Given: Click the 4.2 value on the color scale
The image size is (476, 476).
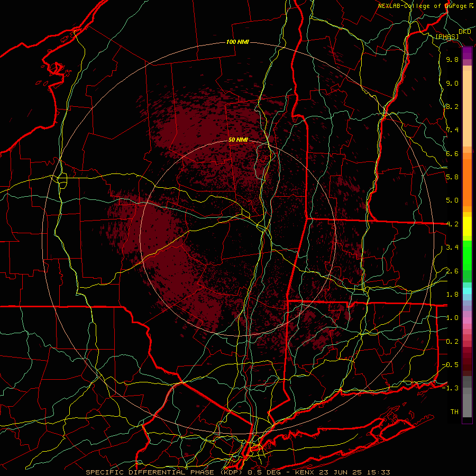Looking at the screenshot, I should click(452, 224).
